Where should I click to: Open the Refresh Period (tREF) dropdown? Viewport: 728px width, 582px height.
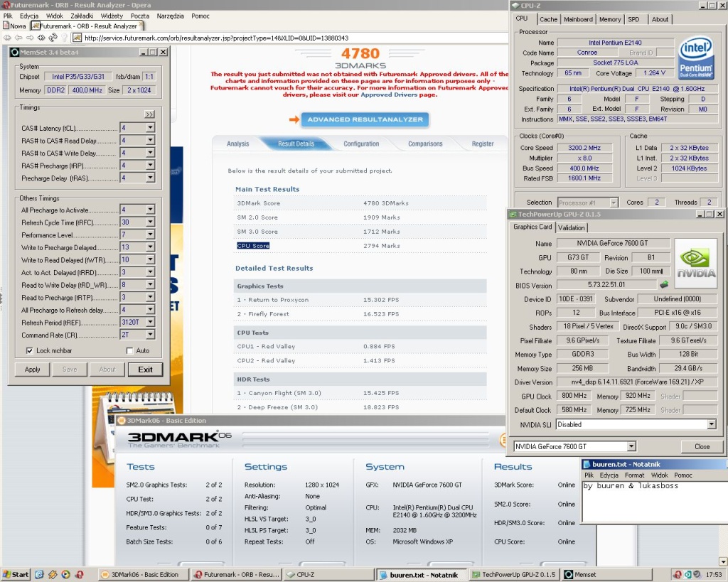click(151, 322)
